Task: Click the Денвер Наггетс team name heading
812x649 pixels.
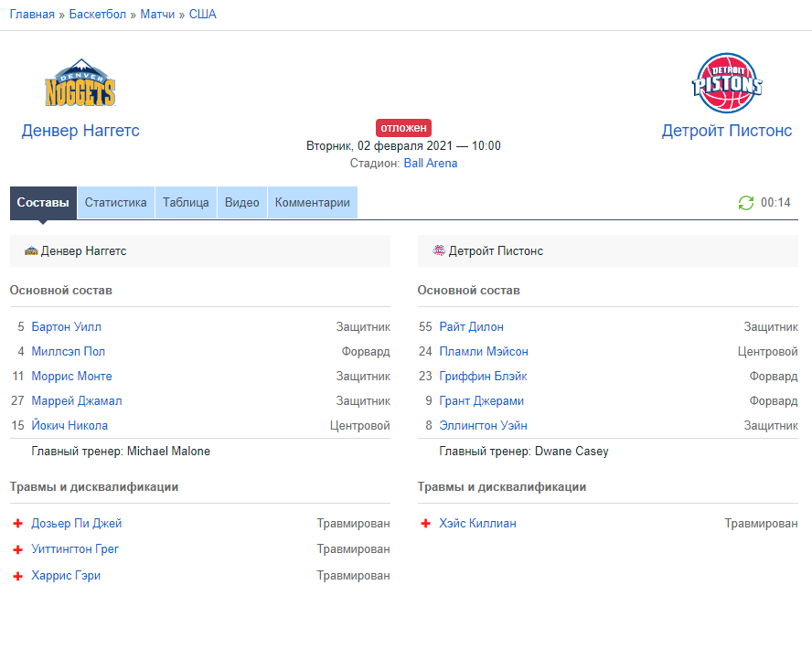Action: coord(80,131)
